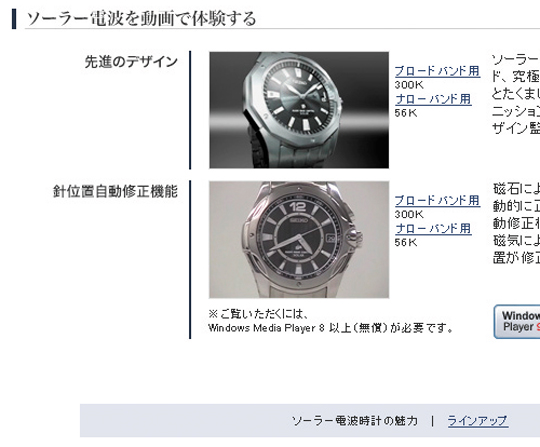This screenshot has height=447, width=540.
Task: Select ソーラー電波時計の魅力 in footer navigation
Action: point(355,421)
